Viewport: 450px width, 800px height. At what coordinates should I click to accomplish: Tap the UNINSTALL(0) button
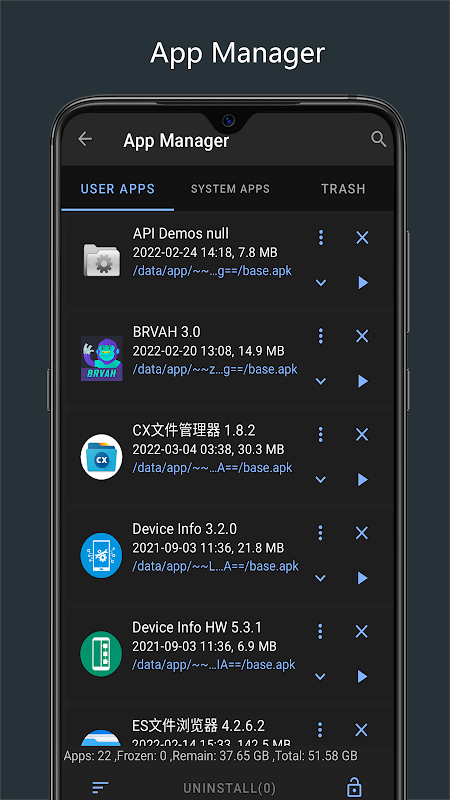(x=229, y=787)
